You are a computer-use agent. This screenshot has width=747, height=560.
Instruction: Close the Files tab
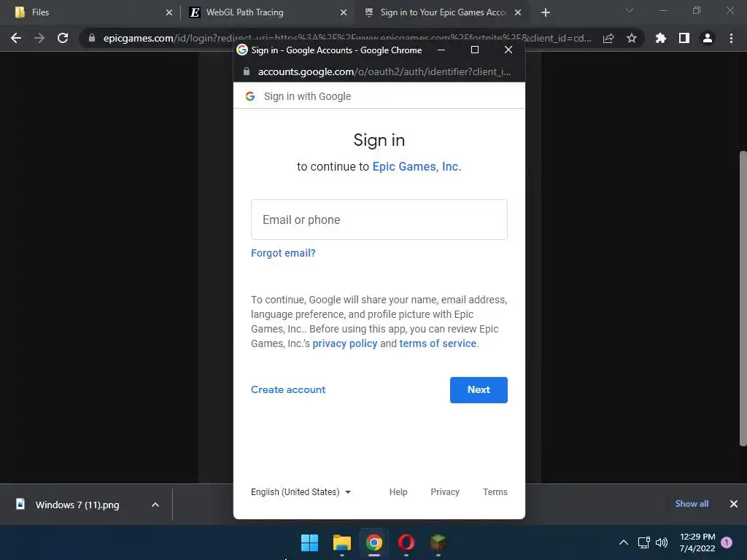169,12
